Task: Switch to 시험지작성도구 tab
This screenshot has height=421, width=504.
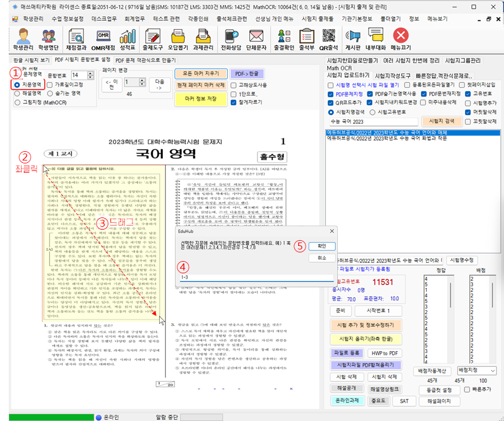Action: 394,75
